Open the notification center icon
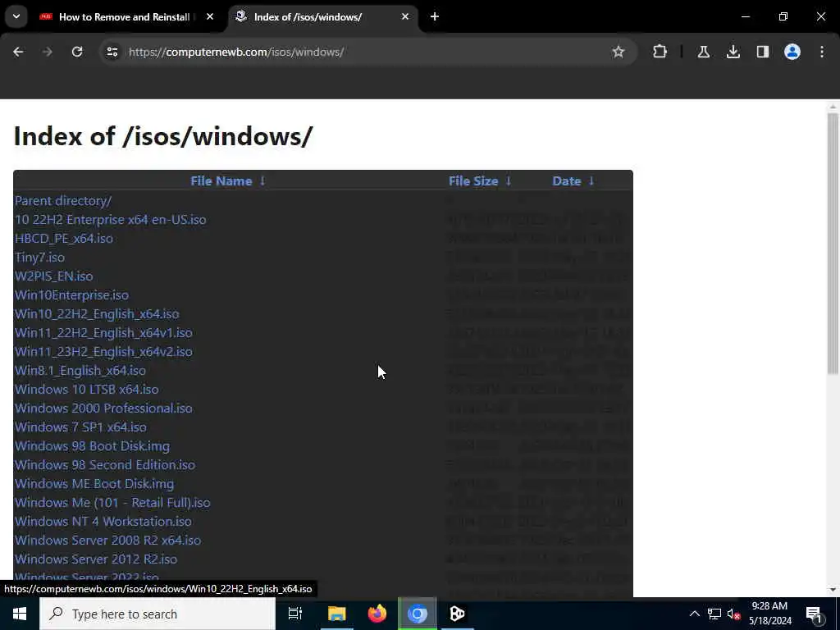 click(x=815, y=614)
